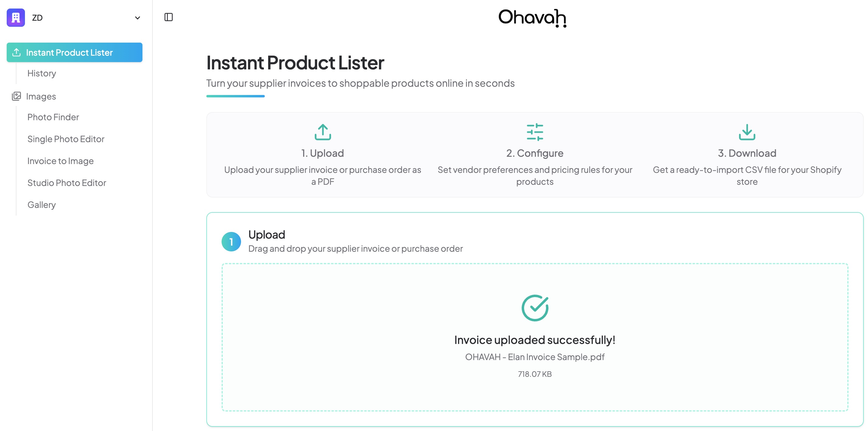Click the numbered circle beside Upload heading
Screen dimensions: 868x431
[x=231, y=241]
